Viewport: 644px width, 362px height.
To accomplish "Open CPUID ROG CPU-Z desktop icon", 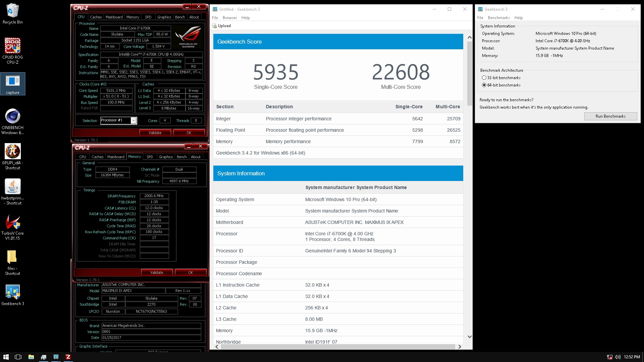I will click(x=13, y=51).
